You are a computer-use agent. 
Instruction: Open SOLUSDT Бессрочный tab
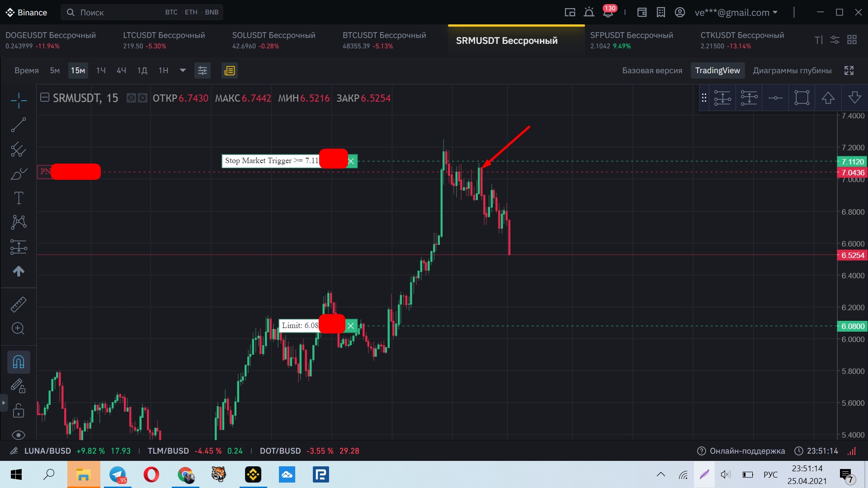[274, 40]
